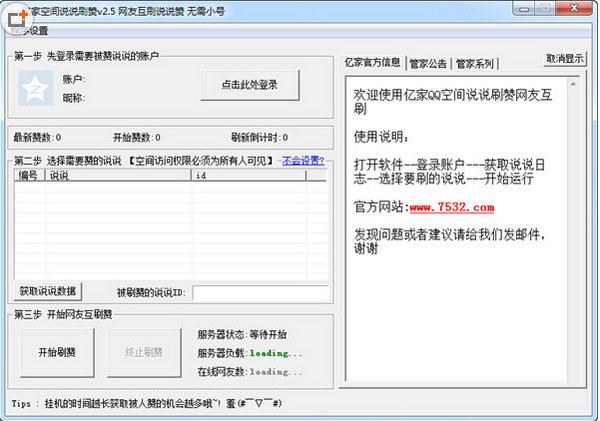Focus the 被刷赞的说说ID input field
This screenshot has width=600, height=421.
pyautogui.click(x=258, y=293)
